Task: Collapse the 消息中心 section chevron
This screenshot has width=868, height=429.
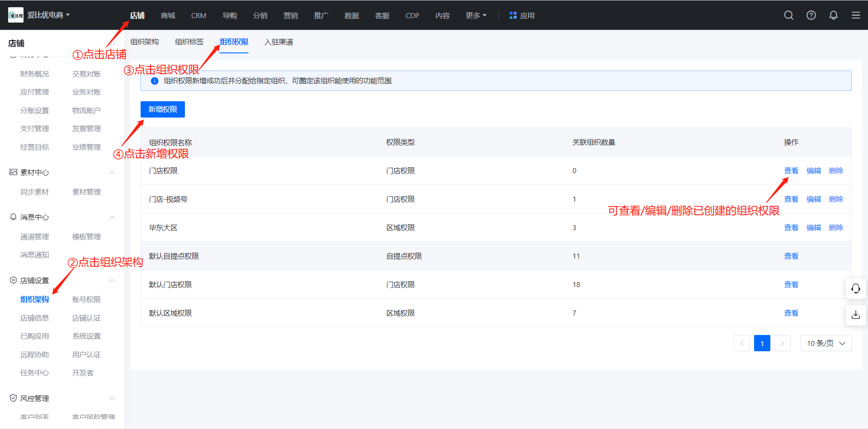Action: (x=112, y=217)
